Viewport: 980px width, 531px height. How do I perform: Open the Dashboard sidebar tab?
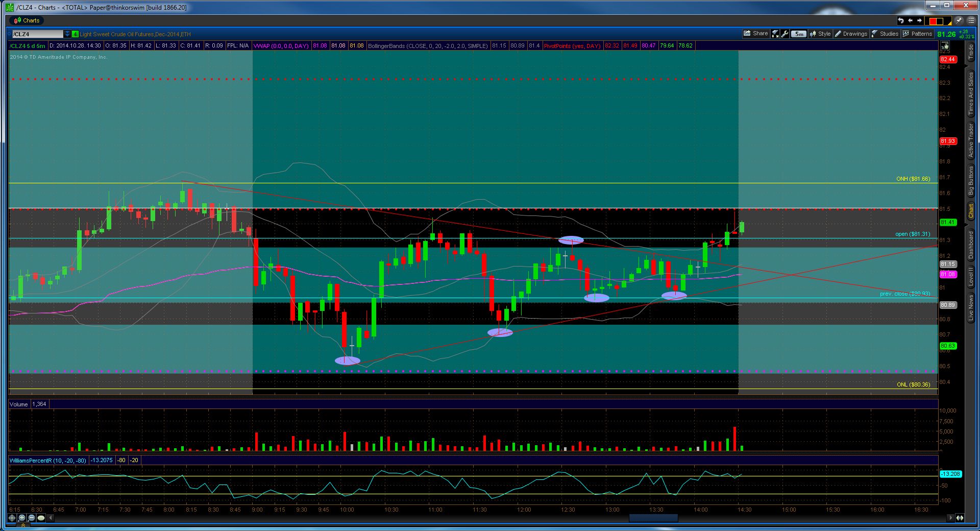click(971, 245)
